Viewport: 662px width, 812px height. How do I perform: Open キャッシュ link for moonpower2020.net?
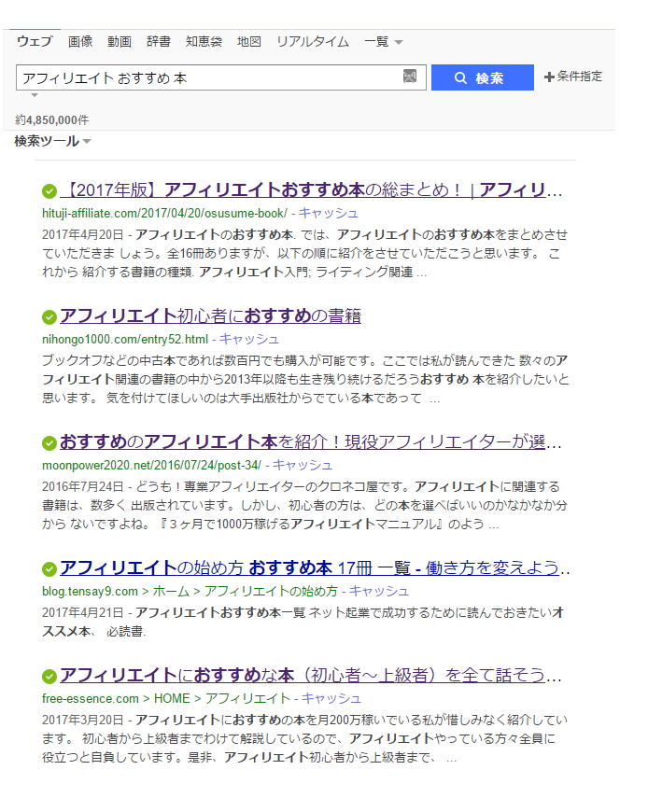tap(303, 466)
